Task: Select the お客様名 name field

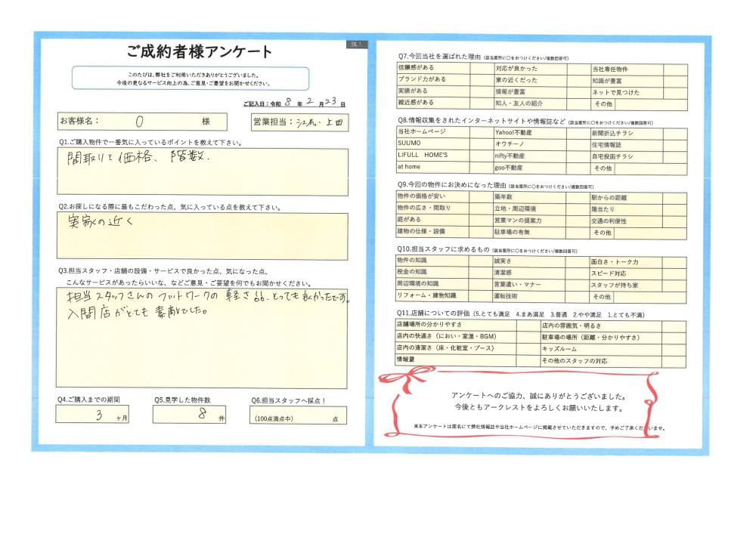Action: coord(141,121)
